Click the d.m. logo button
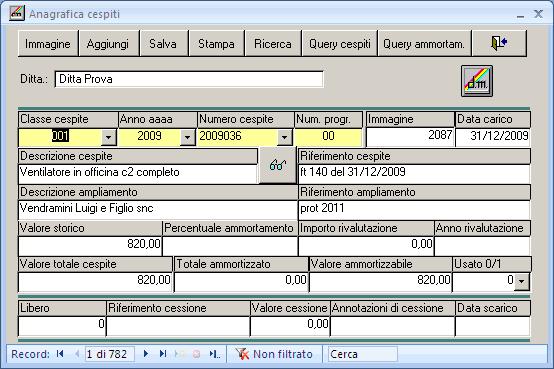The image size is (554, 369). [477, 81]
